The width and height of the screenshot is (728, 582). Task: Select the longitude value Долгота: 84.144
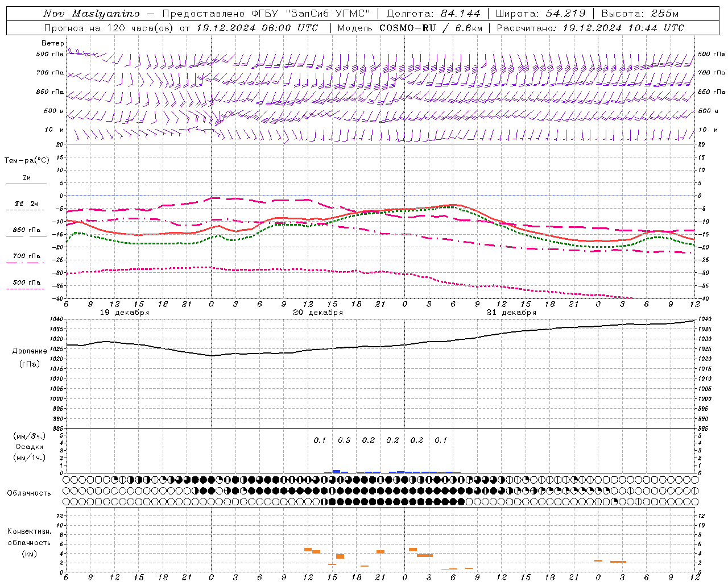coord(433,14)
